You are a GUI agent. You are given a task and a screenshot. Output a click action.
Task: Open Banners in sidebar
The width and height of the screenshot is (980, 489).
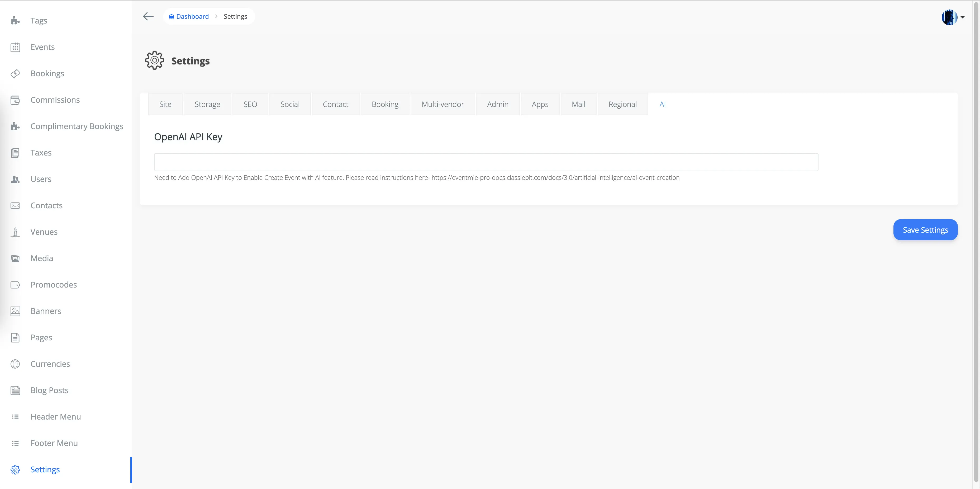(x=46, y=311)
